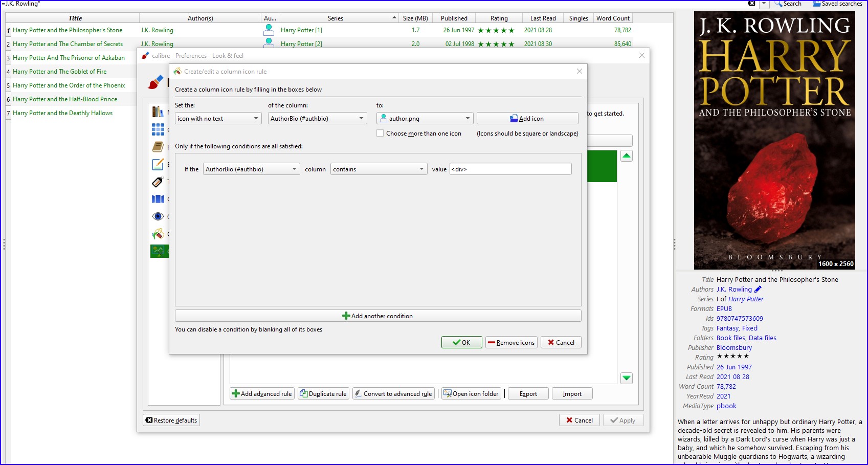
Task: Confirm rule with OK button
Action: tap(462, 343)
